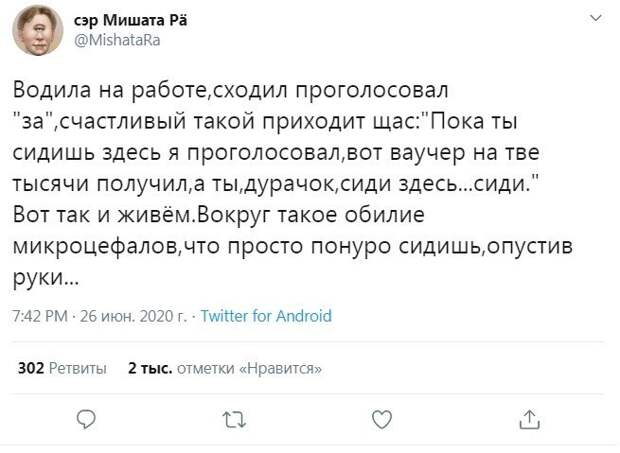
Task: Share the tweet via the upload icon
Action: pos(530,419)
